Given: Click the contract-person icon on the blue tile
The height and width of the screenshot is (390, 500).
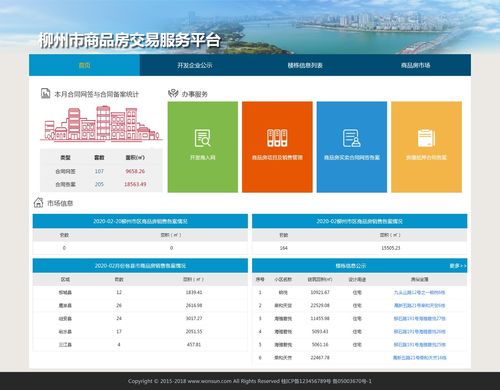Looking at the screenshot, I should pos(352,138).
